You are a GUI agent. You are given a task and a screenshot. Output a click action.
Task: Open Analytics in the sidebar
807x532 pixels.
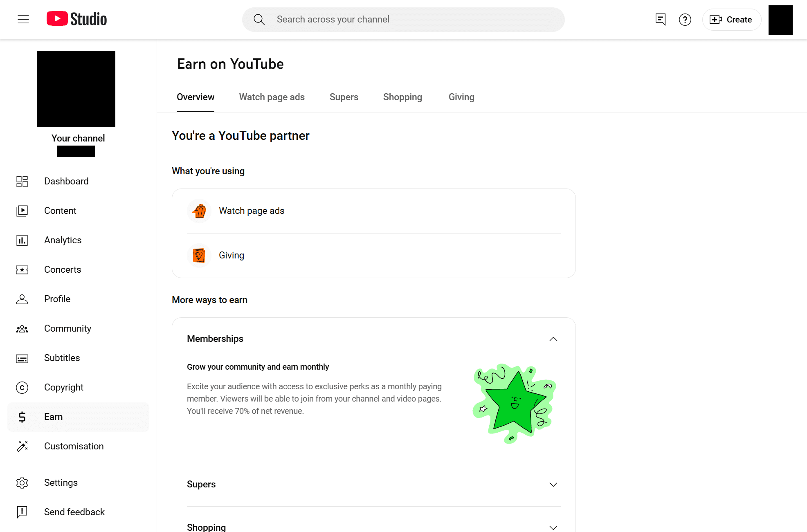click(78, 240)
